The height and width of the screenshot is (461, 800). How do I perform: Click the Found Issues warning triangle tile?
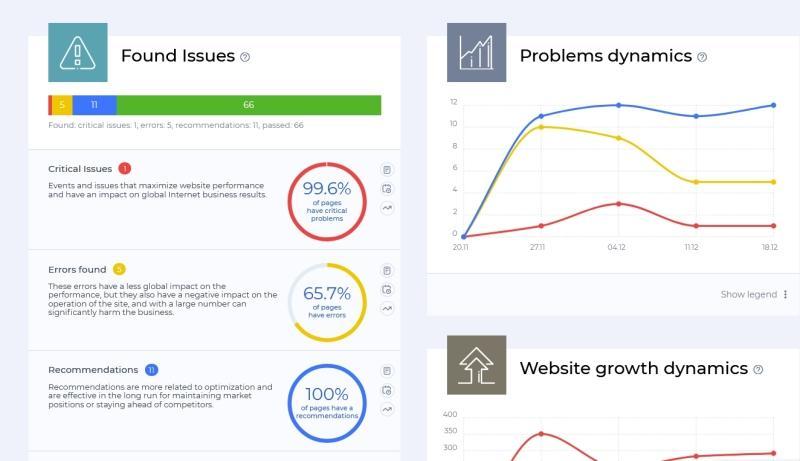[78, 53]
